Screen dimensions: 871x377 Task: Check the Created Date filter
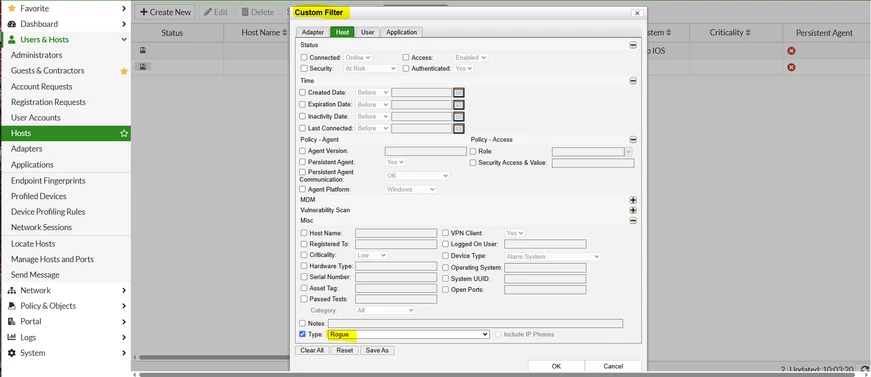pos(303,92)
